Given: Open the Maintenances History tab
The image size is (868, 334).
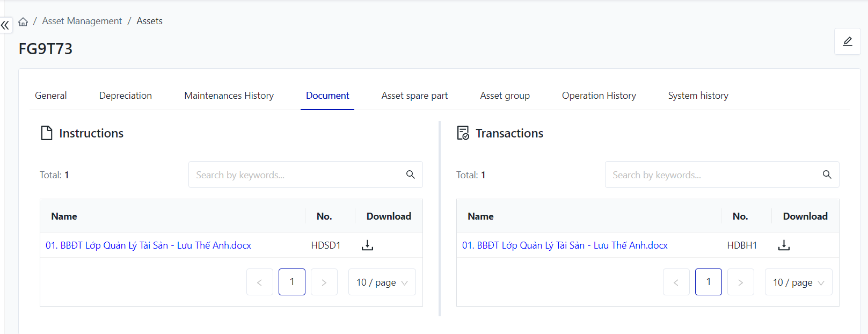Looking at the screenshot, I should tap(229, 96).
